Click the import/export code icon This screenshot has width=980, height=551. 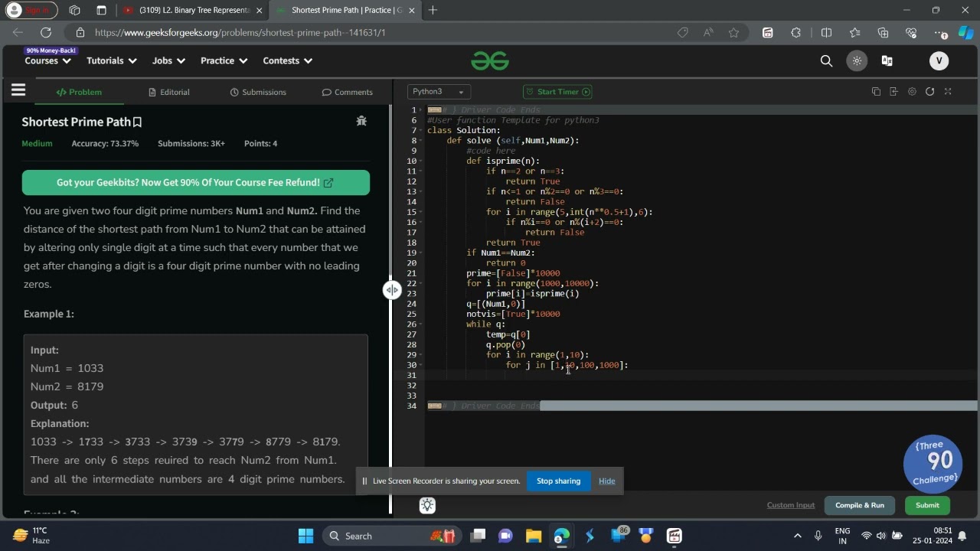(893, 92)
